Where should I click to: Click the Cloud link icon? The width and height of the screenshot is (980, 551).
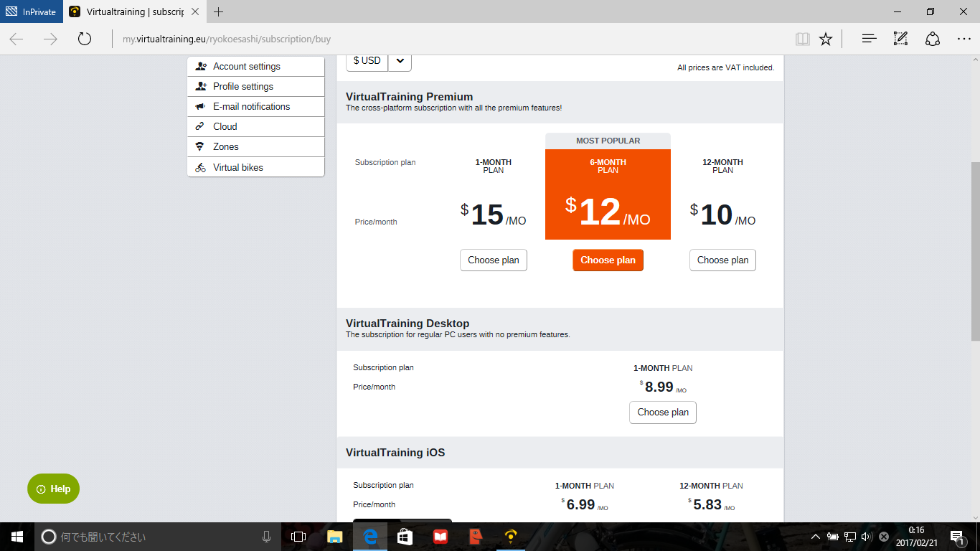(x=200, y=126)
